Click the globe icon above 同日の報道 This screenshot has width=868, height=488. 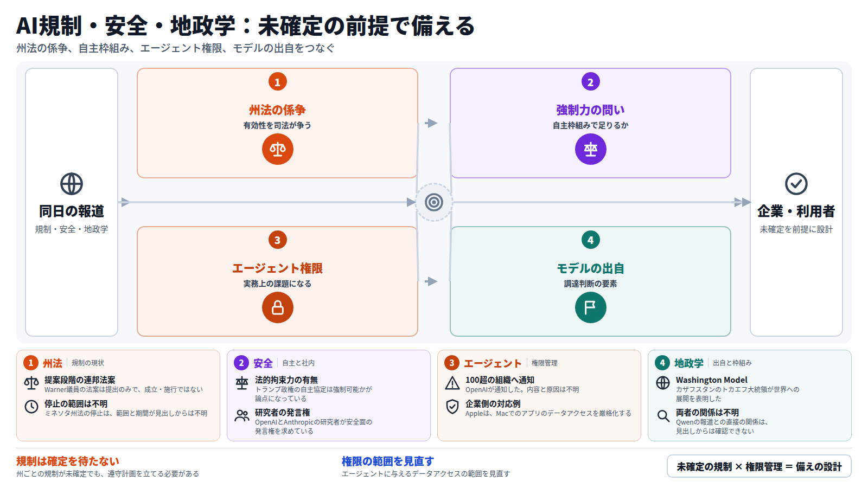click(72, 184)
